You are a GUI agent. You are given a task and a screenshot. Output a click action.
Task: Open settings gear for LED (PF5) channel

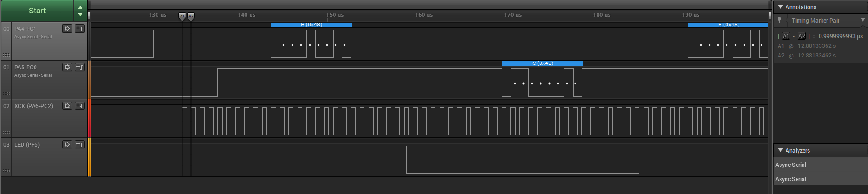[x=67, y=144]
